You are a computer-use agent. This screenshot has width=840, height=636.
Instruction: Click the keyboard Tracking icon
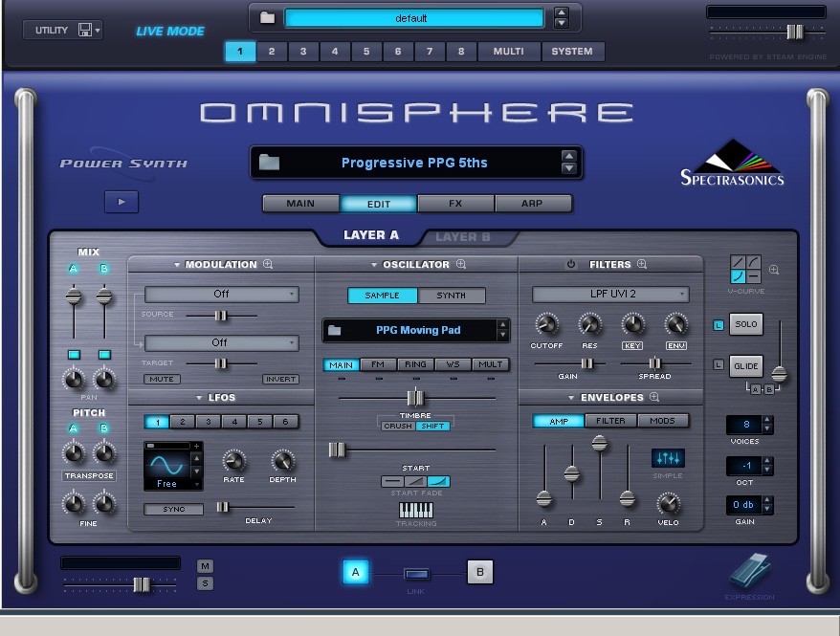point(416,510)
